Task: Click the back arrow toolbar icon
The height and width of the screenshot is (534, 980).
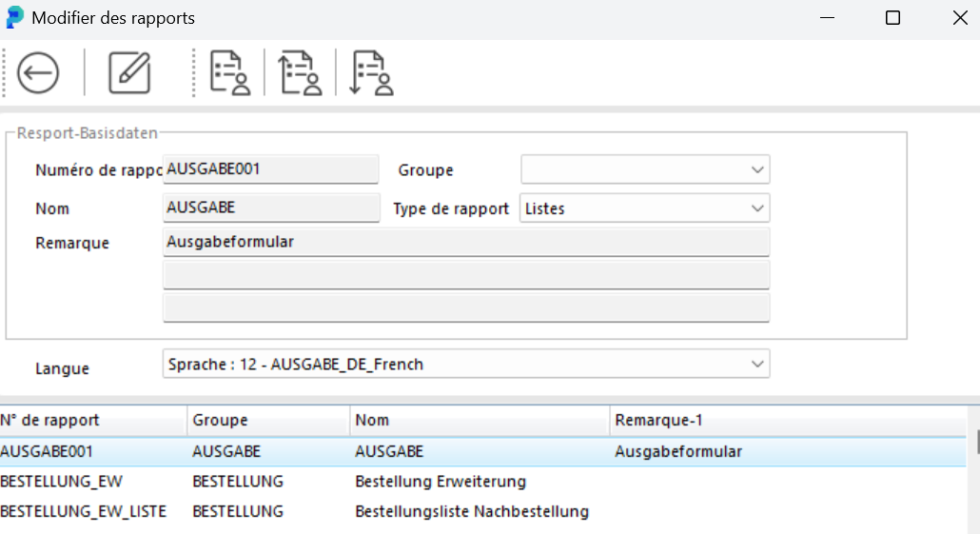Action: tap(38, 73)
